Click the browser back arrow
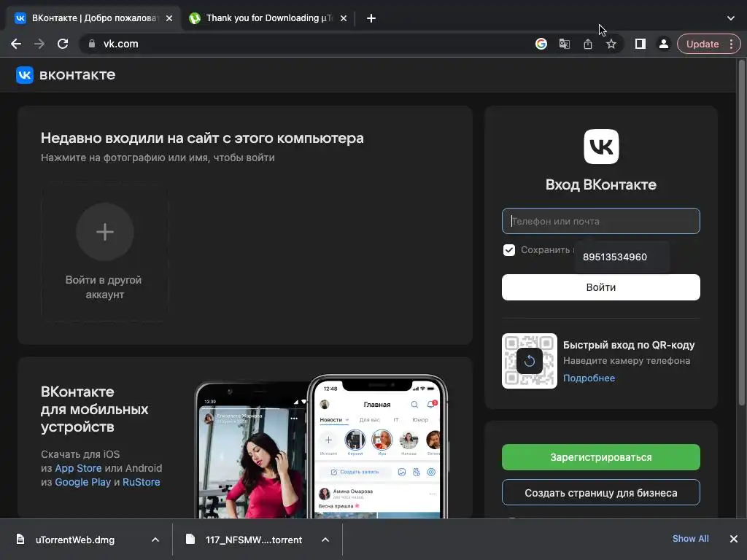Screen dimensions: 747x560 pyautogui.click(x=16, y=44)
